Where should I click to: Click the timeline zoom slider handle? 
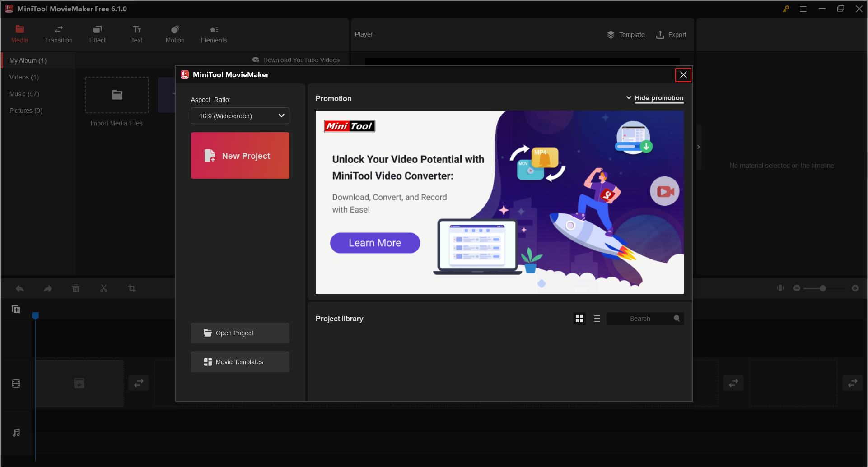click(823, 288)
